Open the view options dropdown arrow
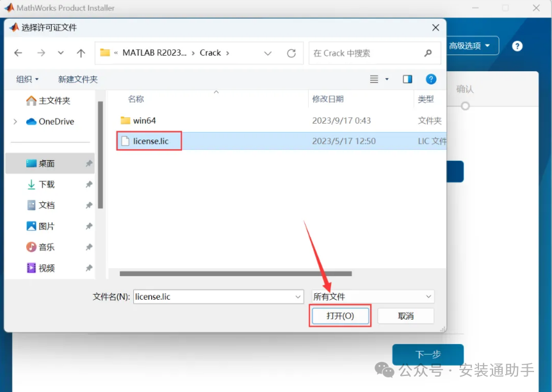Screen dimensions: 552x392 (x=387, y=79)
